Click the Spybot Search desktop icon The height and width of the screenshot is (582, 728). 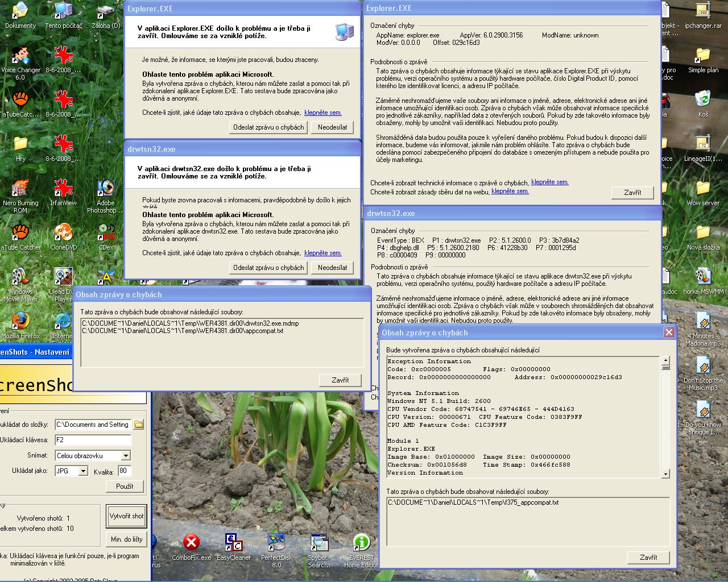click(318, 551)
